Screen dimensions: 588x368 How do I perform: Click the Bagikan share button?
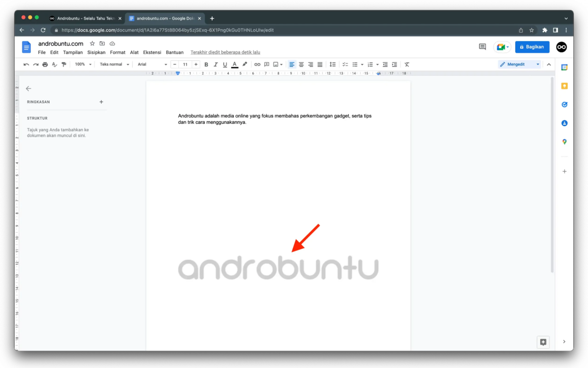coord(532,47)
